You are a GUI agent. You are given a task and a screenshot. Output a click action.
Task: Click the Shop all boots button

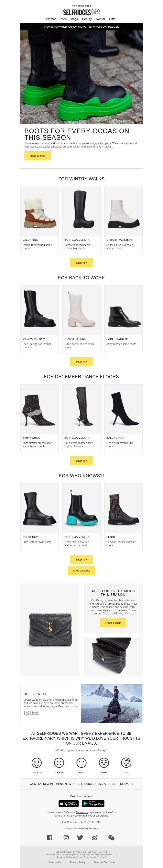(81, 571)
